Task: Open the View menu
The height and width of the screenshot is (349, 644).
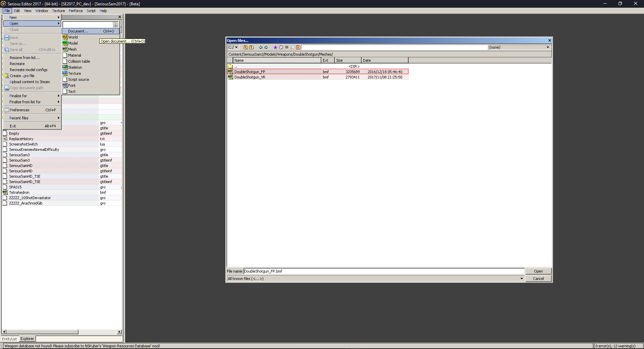Action: [28, 11]
